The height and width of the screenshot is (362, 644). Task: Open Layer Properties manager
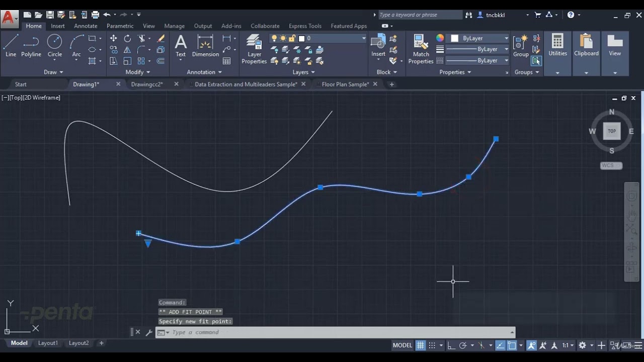[254, 49]
